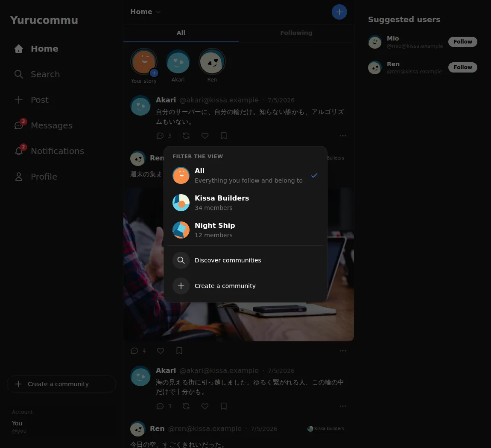
Task: Open the Messages sidebar item
Action: (x=43, y=125)
